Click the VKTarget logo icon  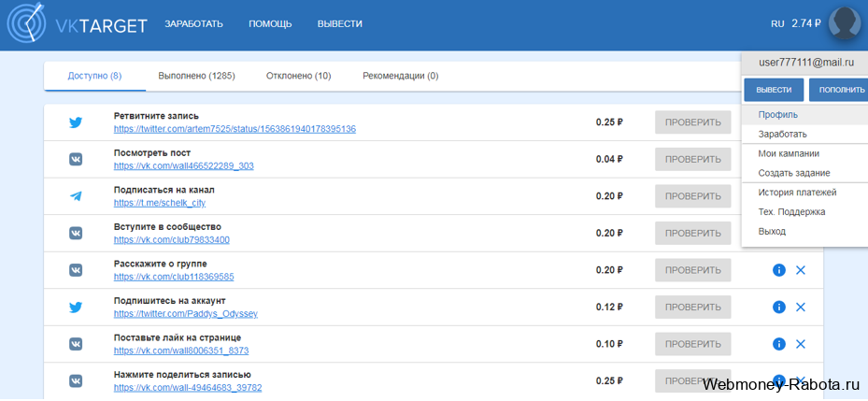click(25, 22)
